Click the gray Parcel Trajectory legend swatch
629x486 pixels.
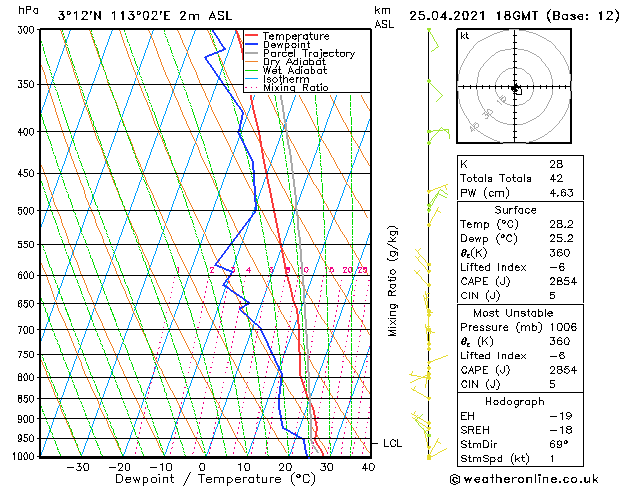pyautogui.click(x=252, y=53)
